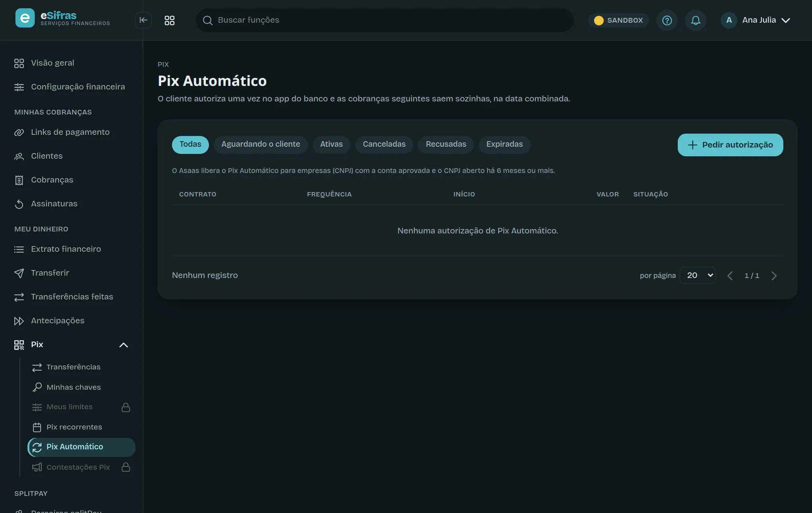Click the FREQUÊNCIA column header

coord(329,194)
